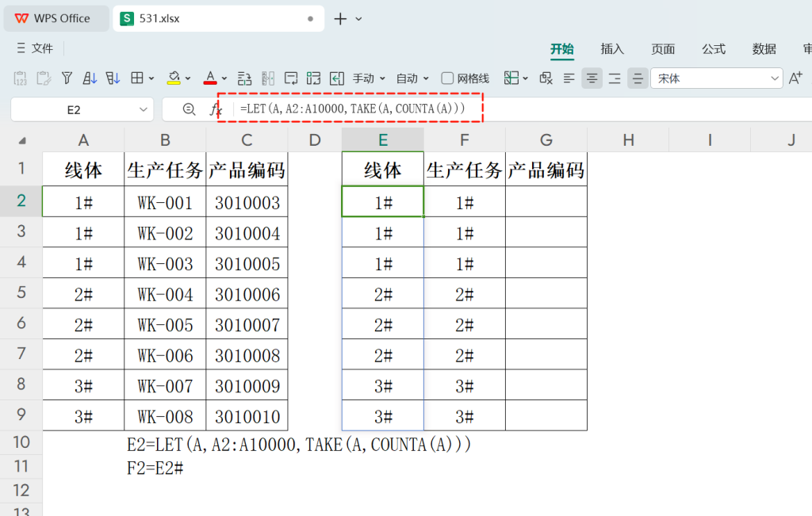This screenshot has height=516, width=812.
Task: Click the align left icon
Action: (569, 78)
